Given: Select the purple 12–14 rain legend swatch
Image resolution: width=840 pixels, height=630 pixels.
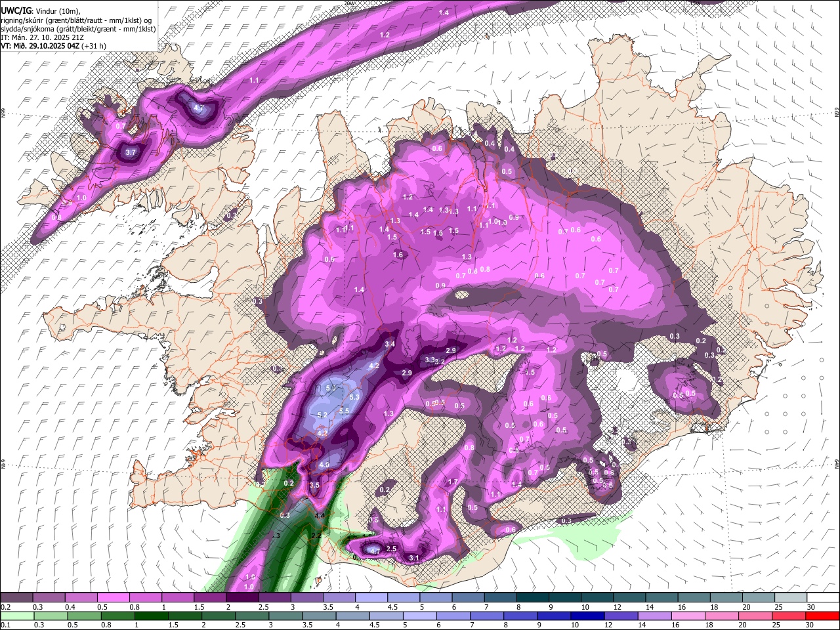Looking at the screenshot, I should pos(621,616).
